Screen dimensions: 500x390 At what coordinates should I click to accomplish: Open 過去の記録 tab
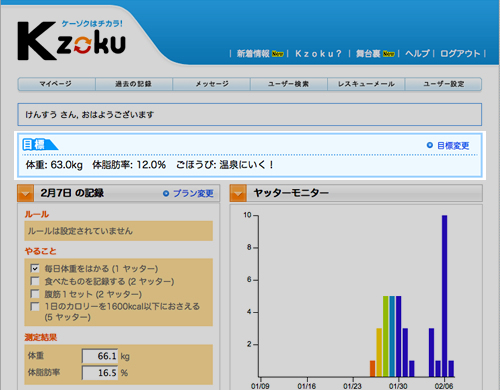click(x=134, y=84)
